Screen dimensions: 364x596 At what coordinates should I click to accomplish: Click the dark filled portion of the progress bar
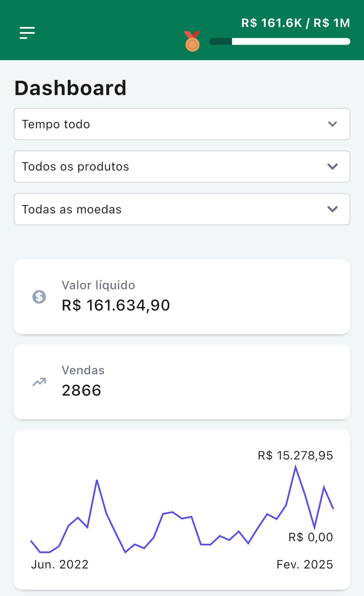(221, 41)
